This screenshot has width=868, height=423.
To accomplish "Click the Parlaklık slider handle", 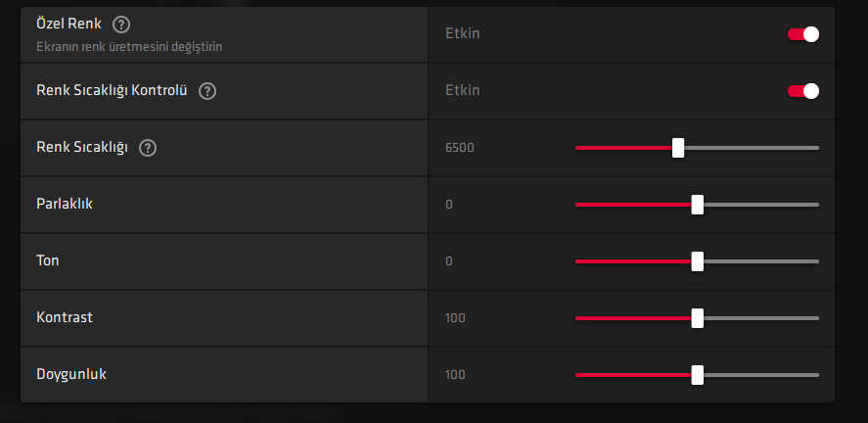I will 698,205.
